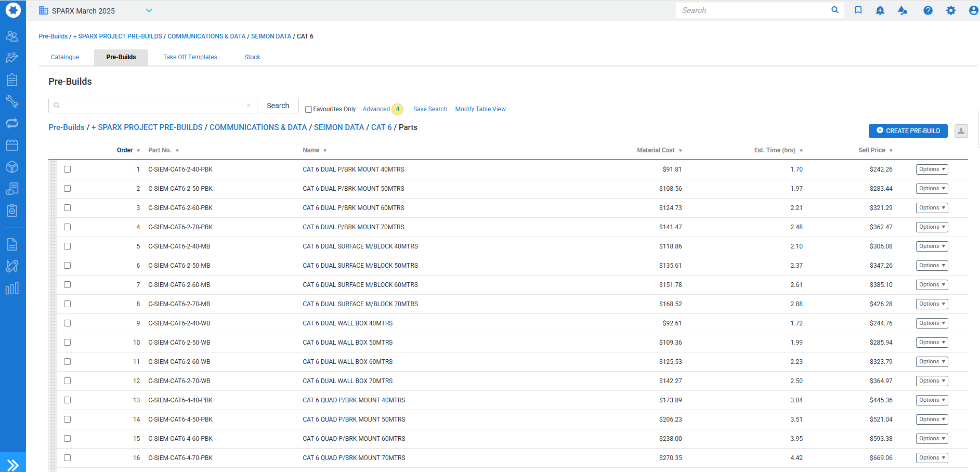Tick checkbox for CAT 6 DUAL WALL BOX 40MTRS
Viewport: 980px width, 472px height.
coord(68,323)
